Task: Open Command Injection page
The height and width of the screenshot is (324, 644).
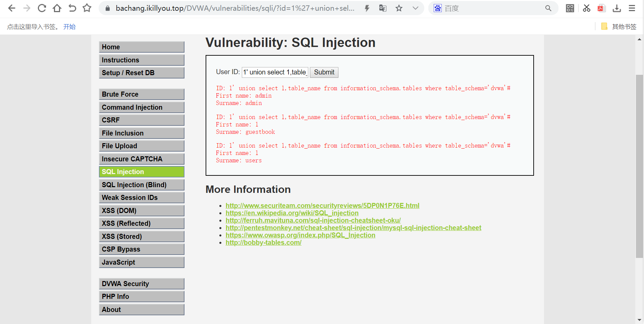Action: (x=142, y=107)
